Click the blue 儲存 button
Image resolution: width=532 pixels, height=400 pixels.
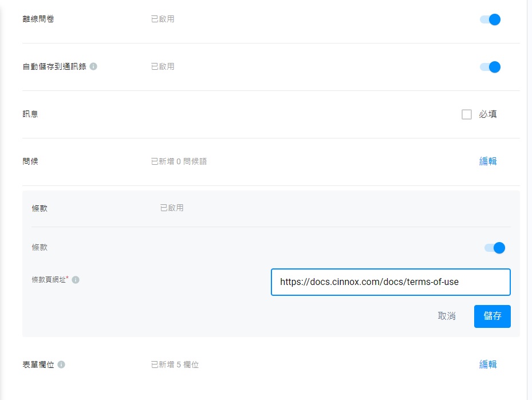point(492,316)
